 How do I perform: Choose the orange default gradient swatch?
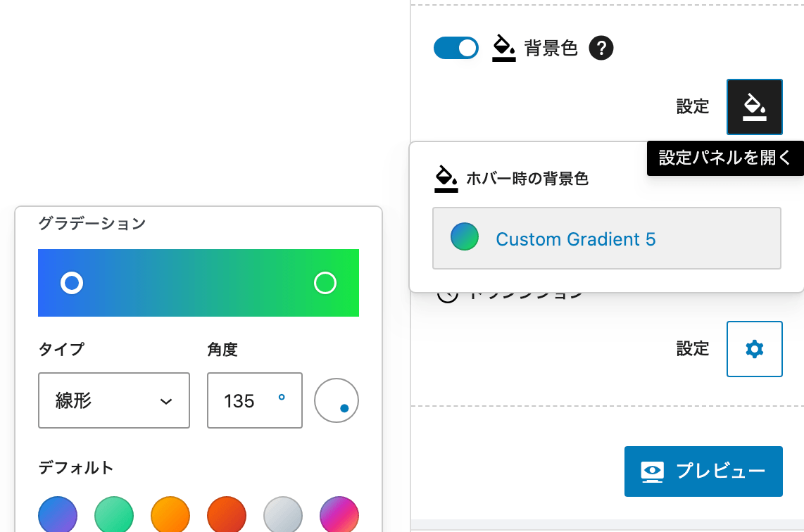(x=170, y=514)
